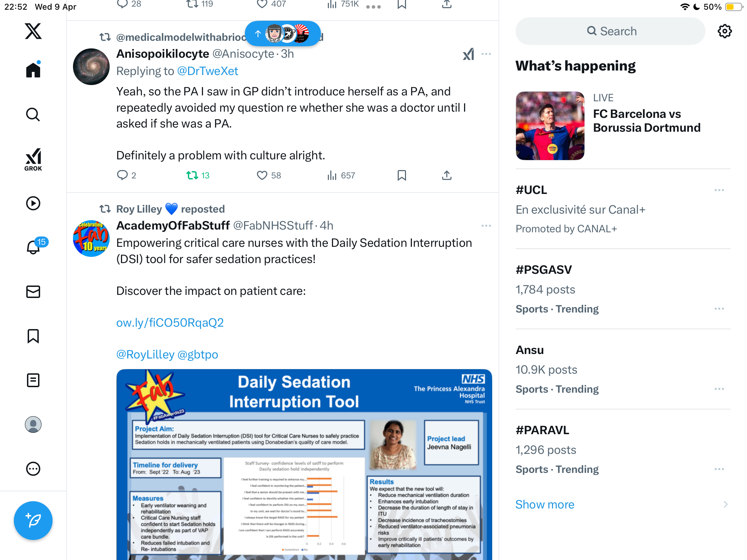Open the Lists icon in the sidebar
Screen dimensions: 747x560
coord(33,380)
